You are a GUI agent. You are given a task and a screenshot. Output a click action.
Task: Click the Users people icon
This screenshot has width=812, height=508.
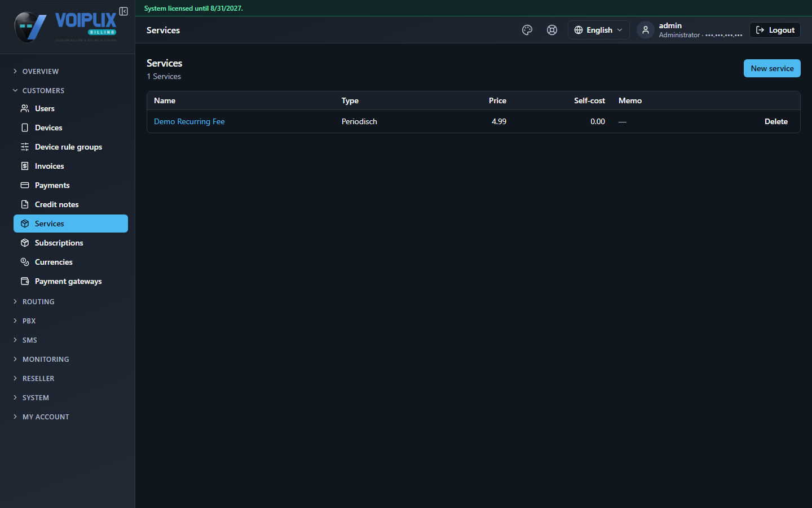[x=25, y=108]
